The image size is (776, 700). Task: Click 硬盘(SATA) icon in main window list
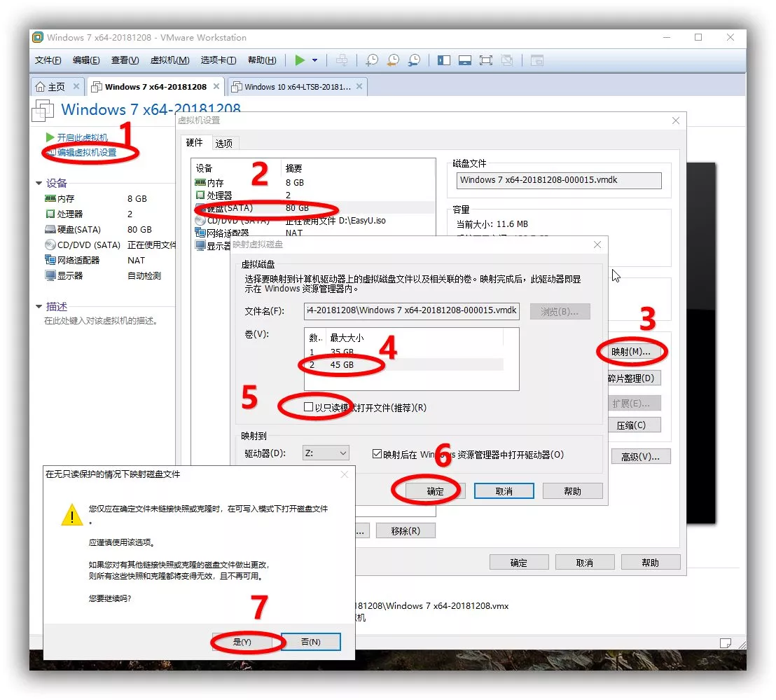pyautogui.click(x=50, y=229)
